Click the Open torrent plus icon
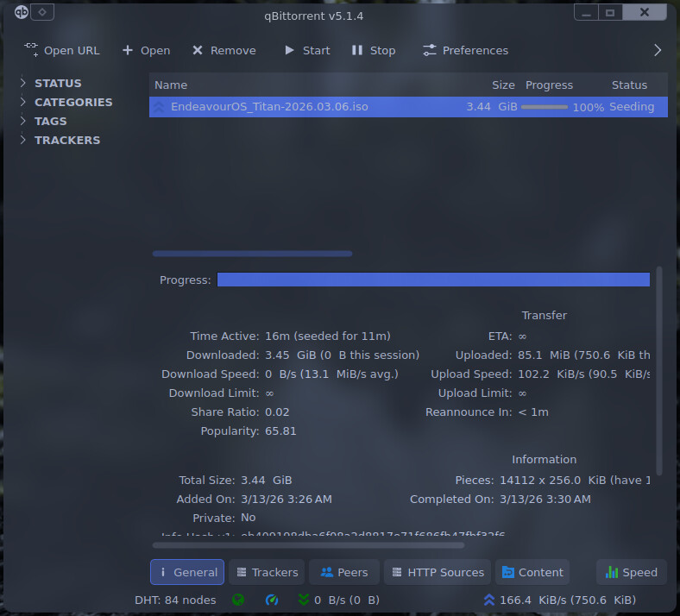680x616 pixels. pyautogui.click(x=128, y=50)
